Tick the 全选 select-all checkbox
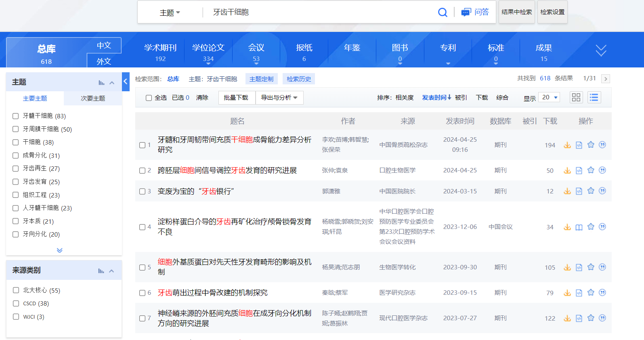This screenshot has width=644, height=340. [149, 98]
